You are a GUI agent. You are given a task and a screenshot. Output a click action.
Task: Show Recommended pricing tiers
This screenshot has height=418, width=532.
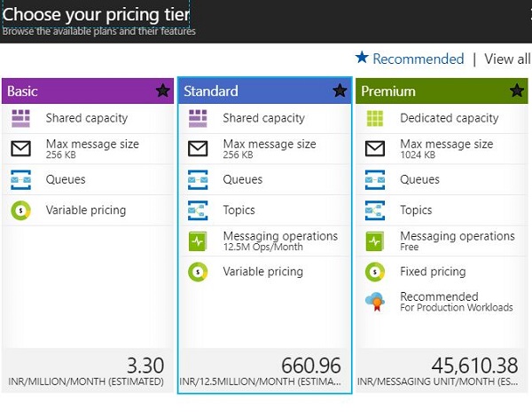point(410,59)
